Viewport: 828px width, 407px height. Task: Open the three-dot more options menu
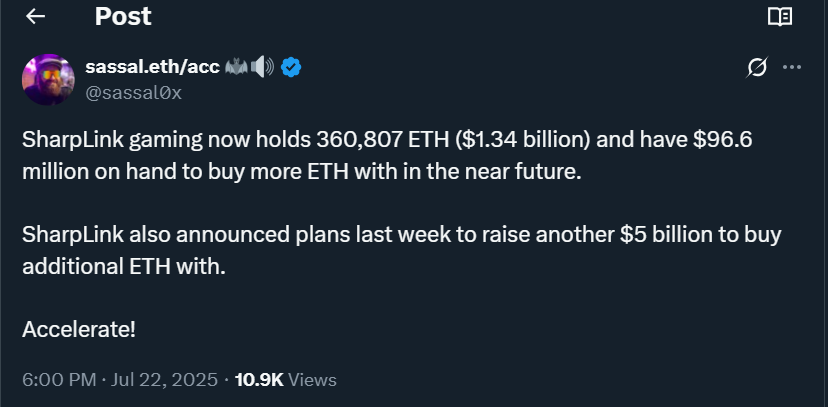click(792, 68)
